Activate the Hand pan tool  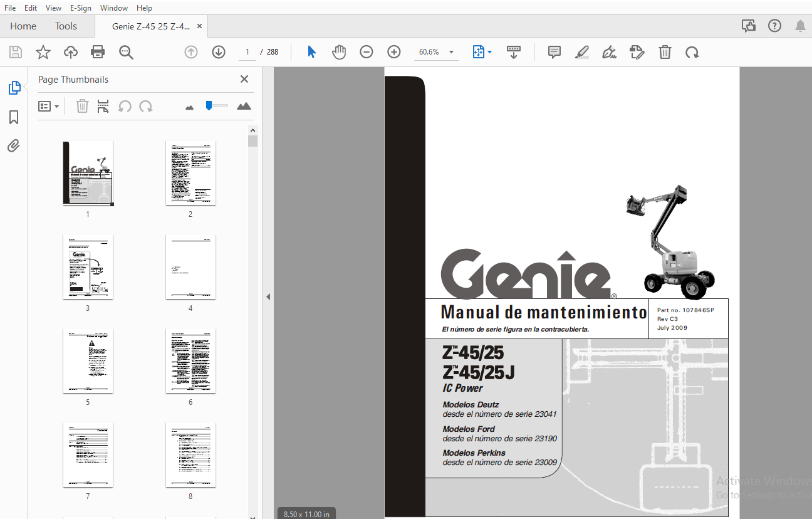click(339, 52)
